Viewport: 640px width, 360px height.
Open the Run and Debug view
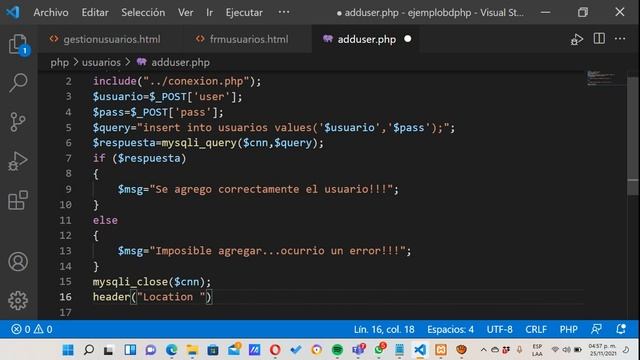(x=18, y=161)
